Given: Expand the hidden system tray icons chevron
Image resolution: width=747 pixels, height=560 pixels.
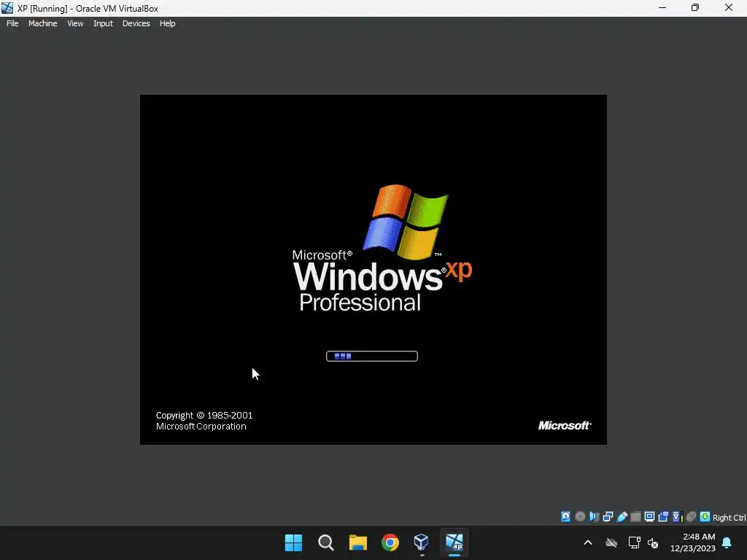Looking at the screenshot, I should (x=588, y=542).
